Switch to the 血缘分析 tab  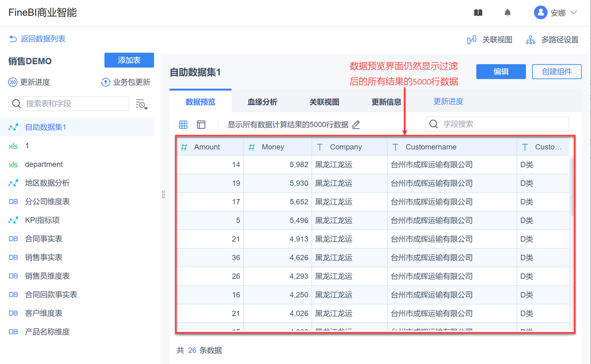[x=263, y=102]
